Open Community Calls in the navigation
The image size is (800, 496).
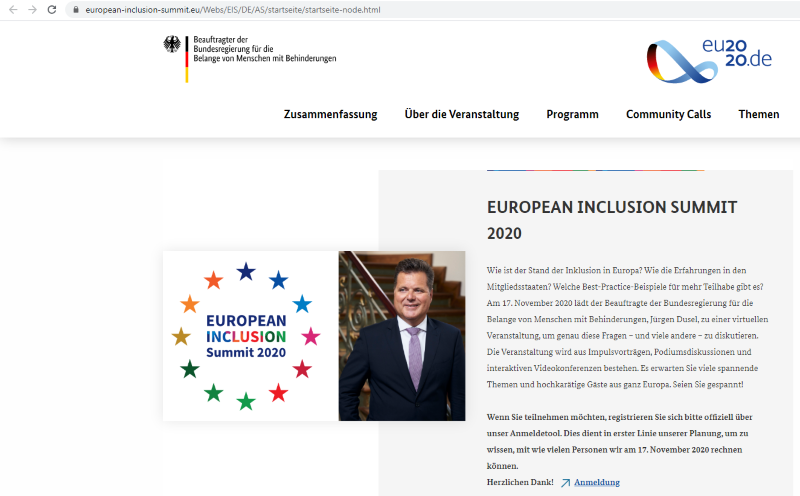click(x=668, y=114)
